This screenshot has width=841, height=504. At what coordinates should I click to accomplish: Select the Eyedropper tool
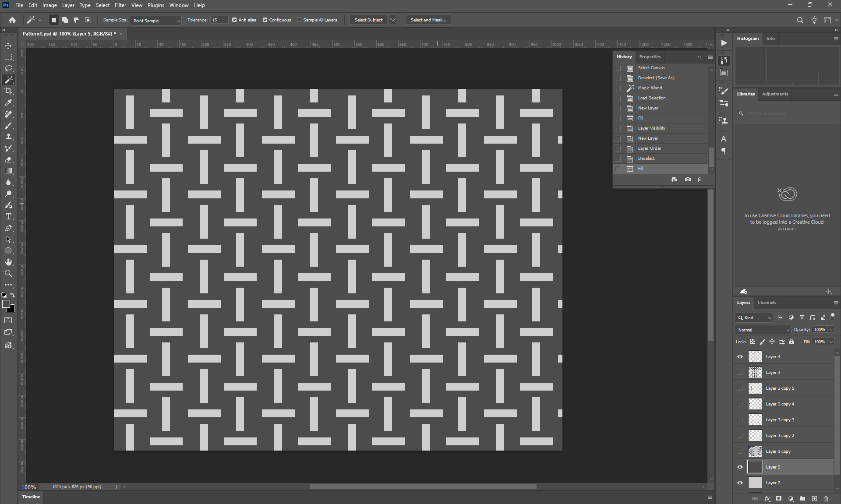point(8,102)
